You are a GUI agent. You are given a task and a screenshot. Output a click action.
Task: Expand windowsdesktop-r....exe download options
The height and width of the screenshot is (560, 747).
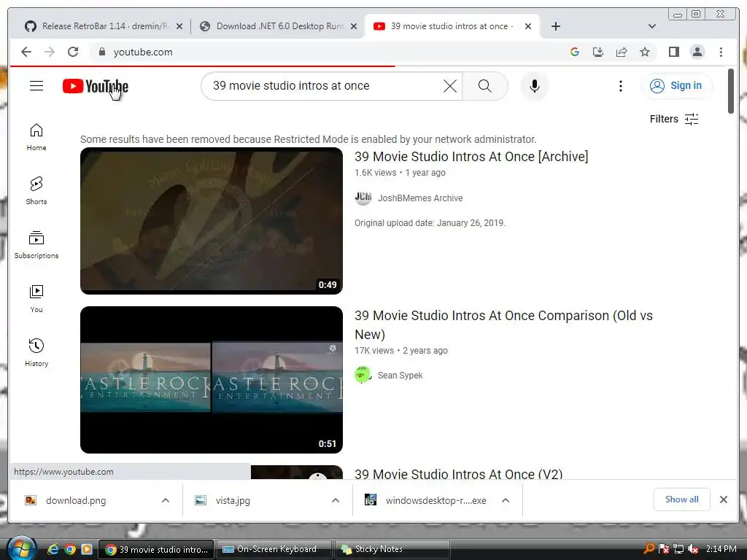point(506,500)
